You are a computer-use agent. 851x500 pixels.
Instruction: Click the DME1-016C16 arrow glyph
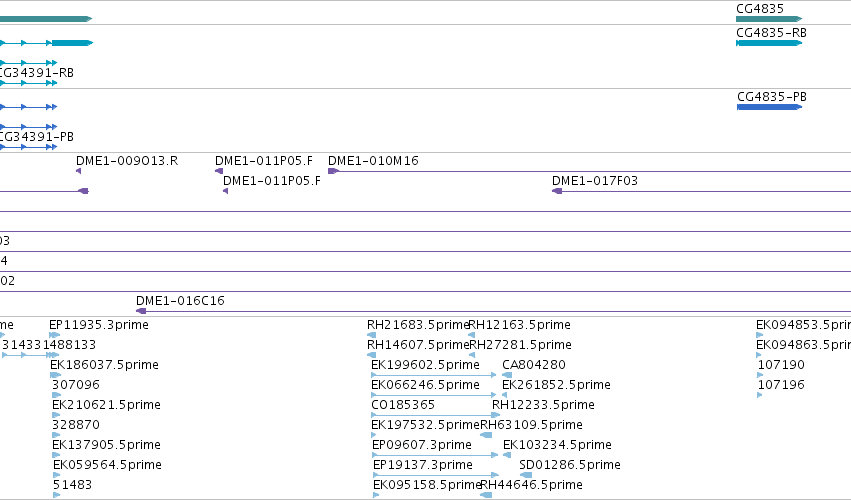141,311
